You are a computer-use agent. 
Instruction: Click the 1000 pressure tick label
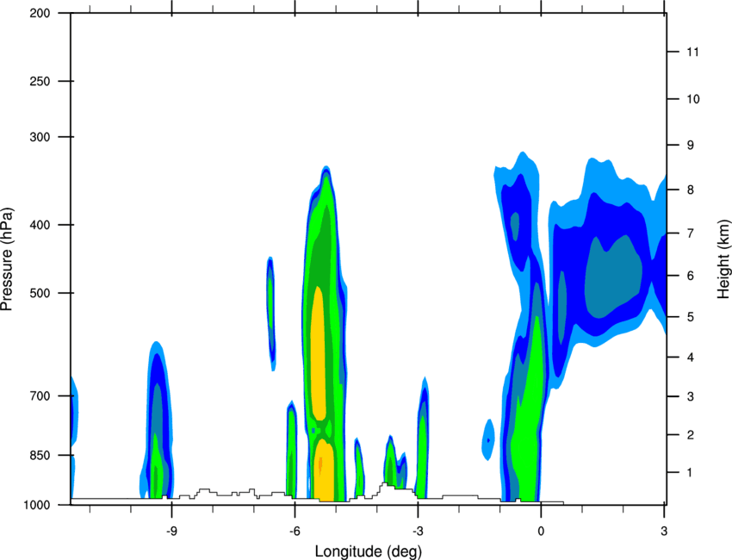(x=36, y=505)
